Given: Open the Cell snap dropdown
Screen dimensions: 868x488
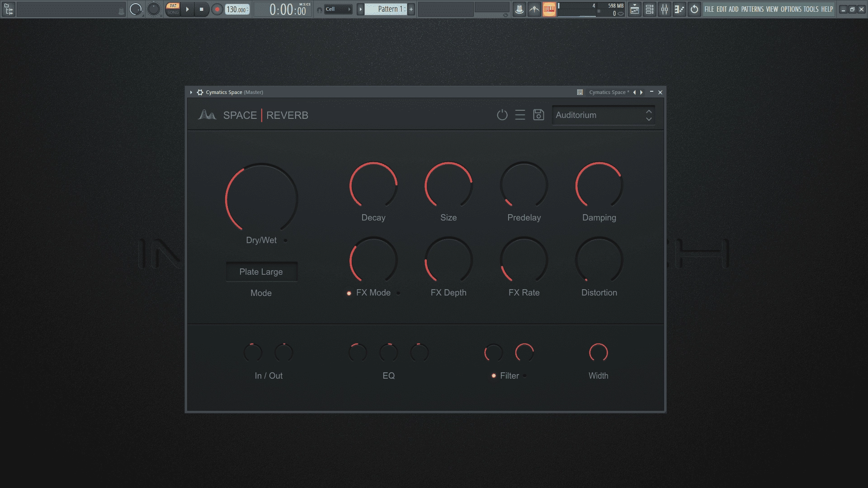Looking at the screenshot, I should (x=338, y=9).
